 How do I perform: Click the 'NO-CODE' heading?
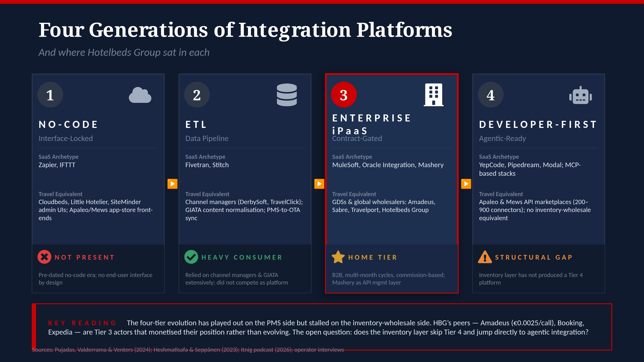(68, 124)
